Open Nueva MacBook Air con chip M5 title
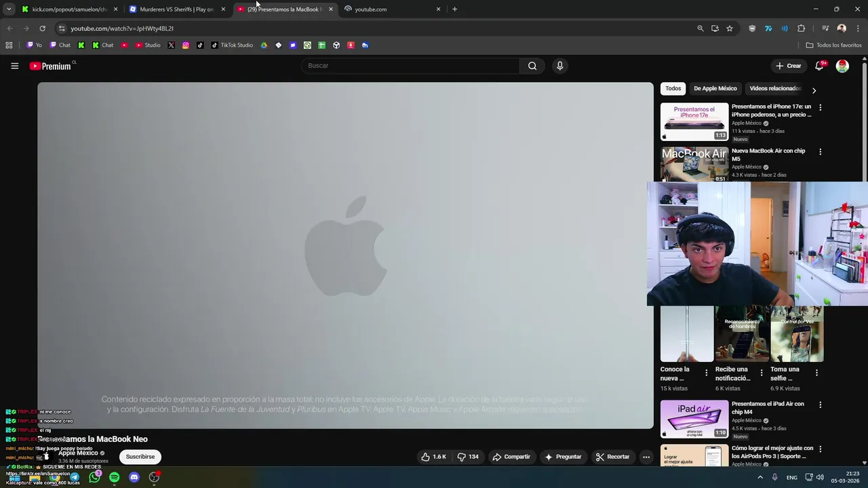The height and width of the screenshot is (488, 868). pyautogui.click(x=768, y=155)
